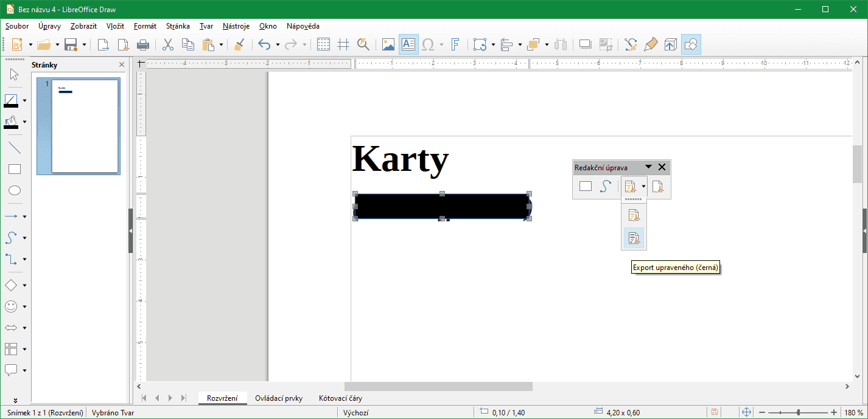Click the Clone Formatting paintbrush icon

[239, 44]
